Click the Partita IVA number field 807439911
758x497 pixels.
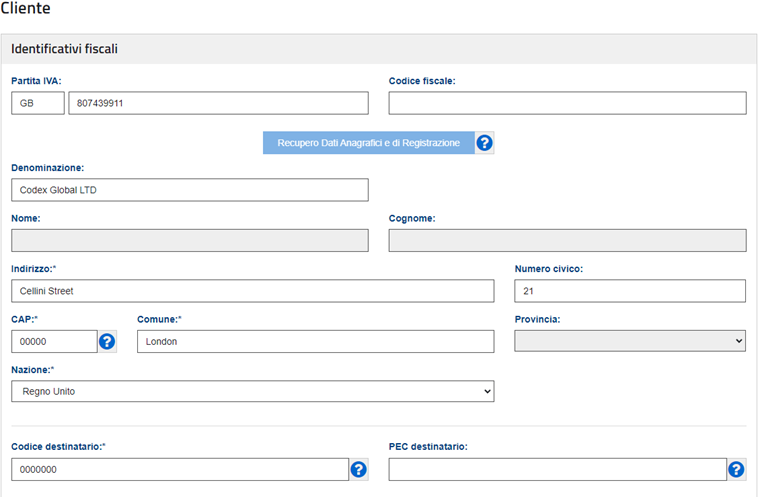(219, 103)
